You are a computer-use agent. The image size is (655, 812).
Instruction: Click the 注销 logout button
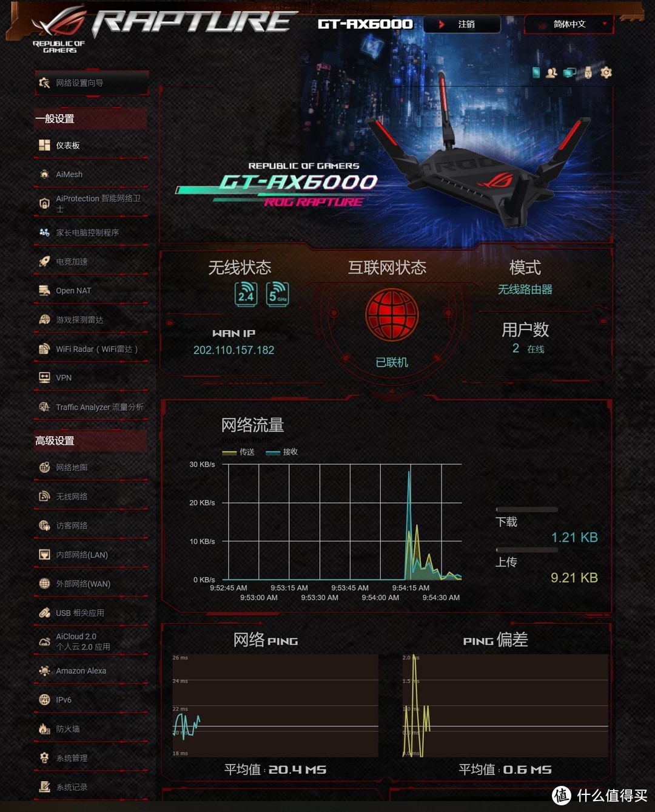click(x=462, y=25)
